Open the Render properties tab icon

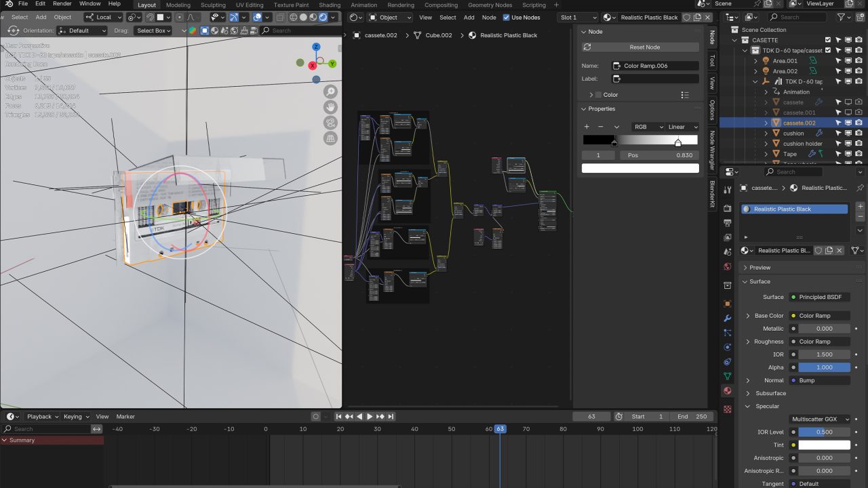[728, 208]
